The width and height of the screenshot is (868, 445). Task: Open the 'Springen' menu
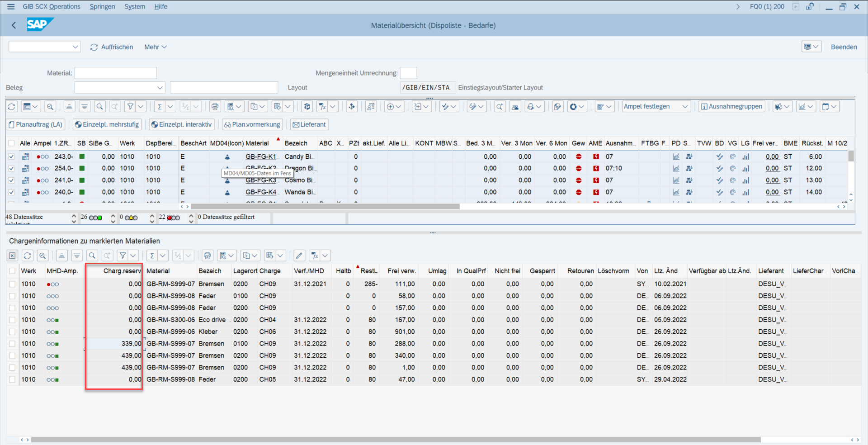click(102, 7)
